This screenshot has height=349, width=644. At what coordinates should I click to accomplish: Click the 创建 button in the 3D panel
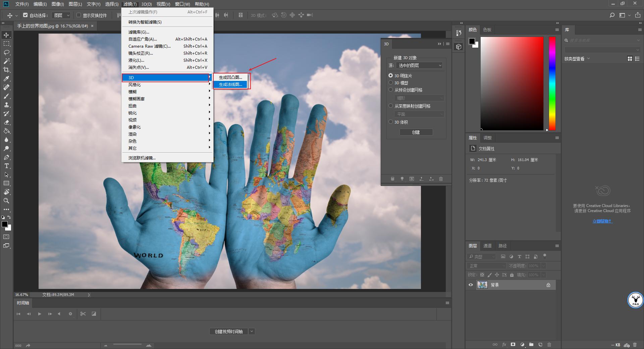pyautogui.click(x=416, y=132)
